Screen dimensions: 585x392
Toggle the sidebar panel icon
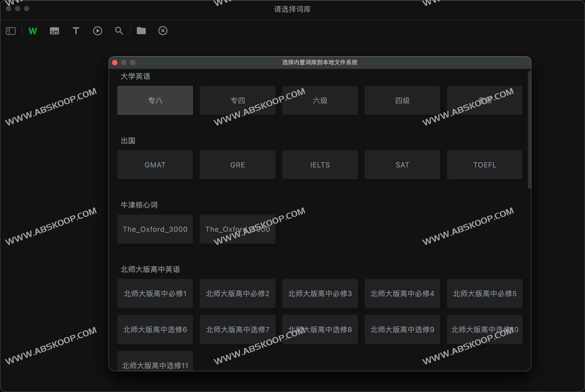11,31
